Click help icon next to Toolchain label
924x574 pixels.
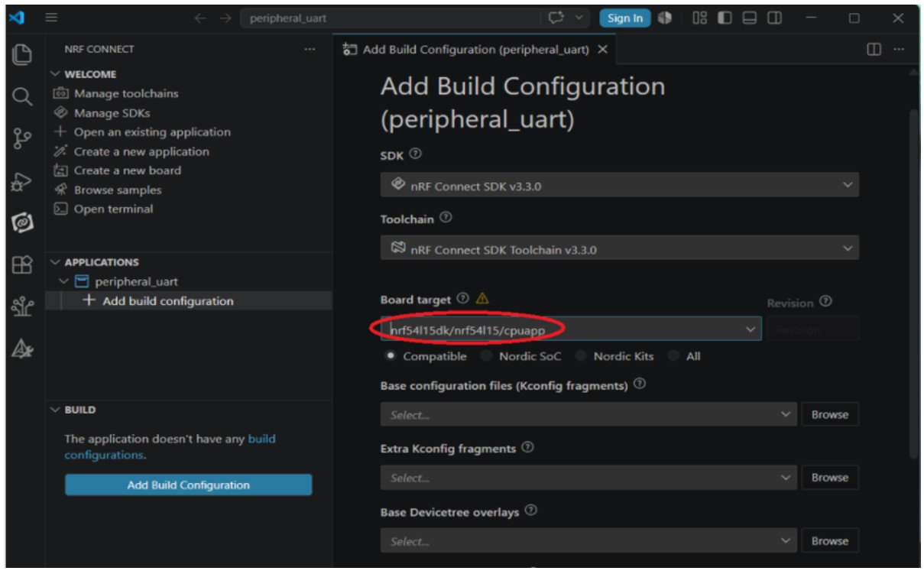click(446, 218)
